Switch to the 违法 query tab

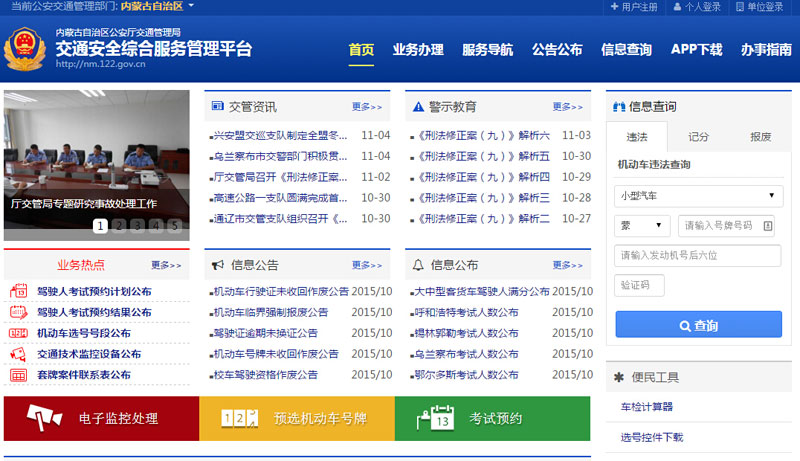point(637,137)
